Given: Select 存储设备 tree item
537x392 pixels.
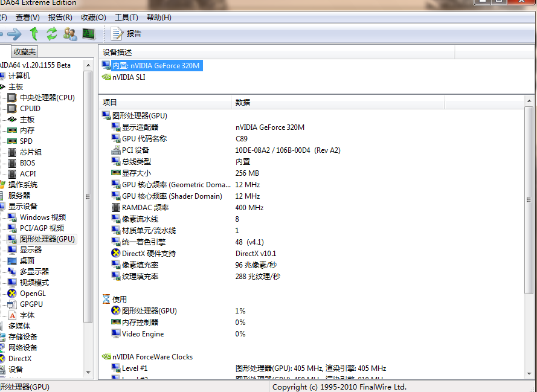Looking at the screenshot, I should click(x=23, y=337).
